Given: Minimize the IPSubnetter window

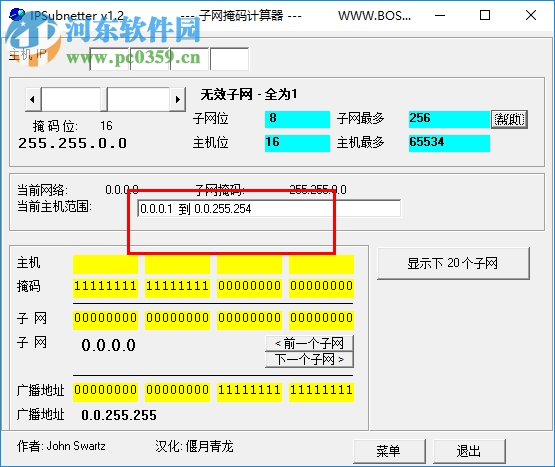Looking at the screenshot, I should click(x=440, y=15).
